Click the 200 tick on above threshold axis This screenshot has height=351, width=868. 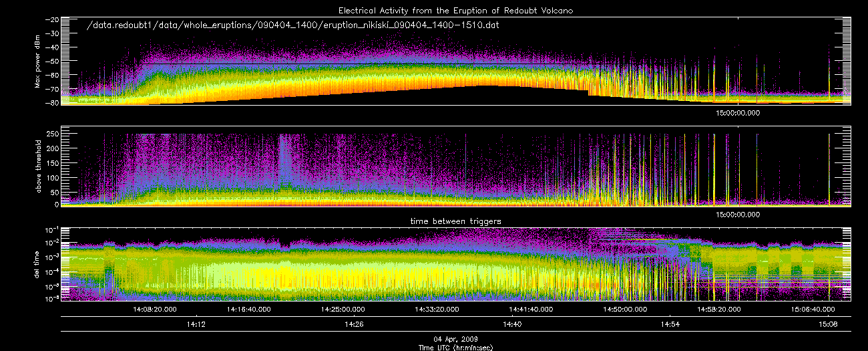[51, 148]
